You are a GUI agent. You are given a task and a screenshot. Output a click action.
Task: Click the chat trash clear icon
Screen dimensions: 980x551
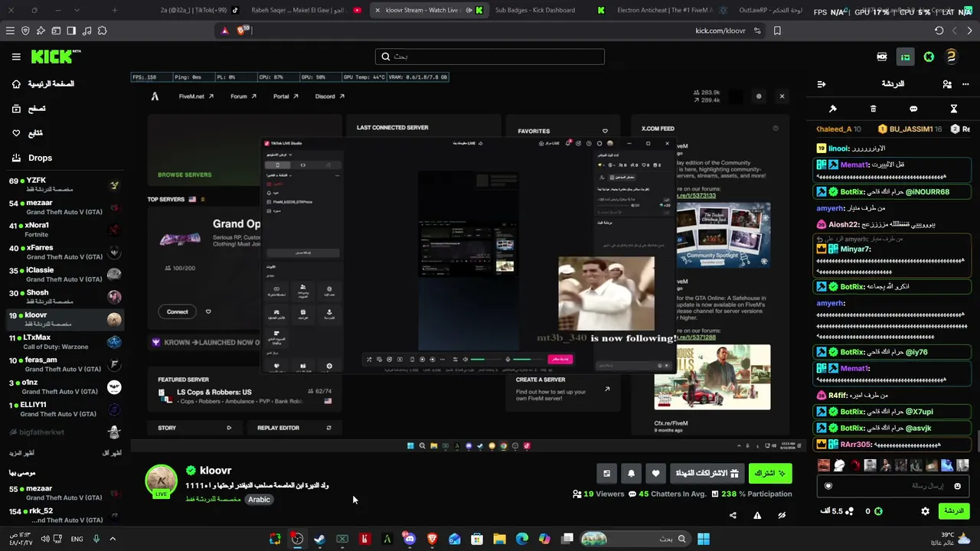tap(873, 109)
